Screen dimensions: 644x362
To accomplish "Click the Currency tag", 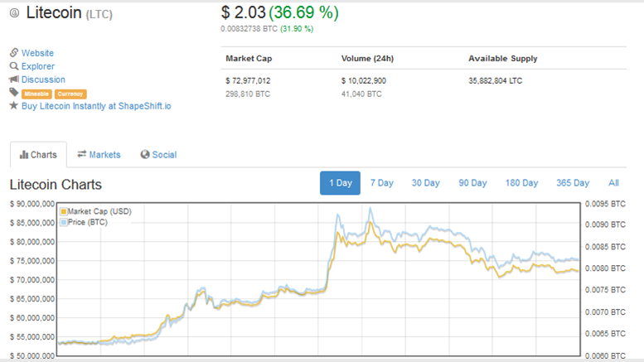I will [70, 94].
